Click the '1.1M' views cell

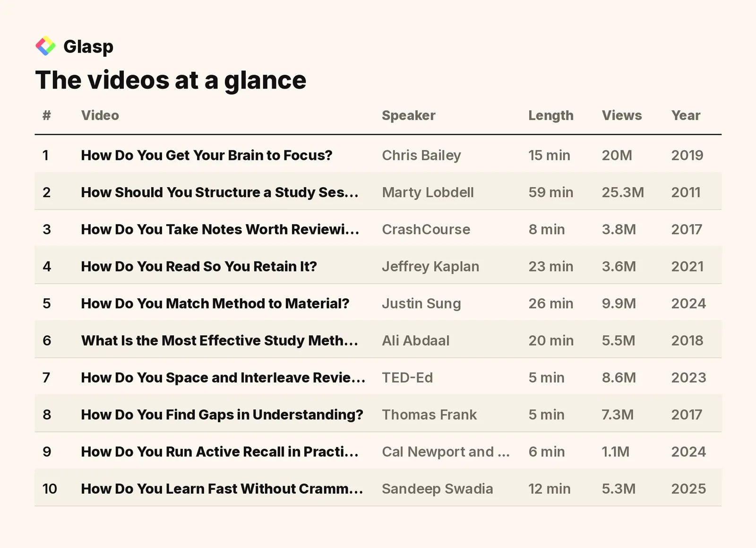pyautogui.click(x=615, y=452)
